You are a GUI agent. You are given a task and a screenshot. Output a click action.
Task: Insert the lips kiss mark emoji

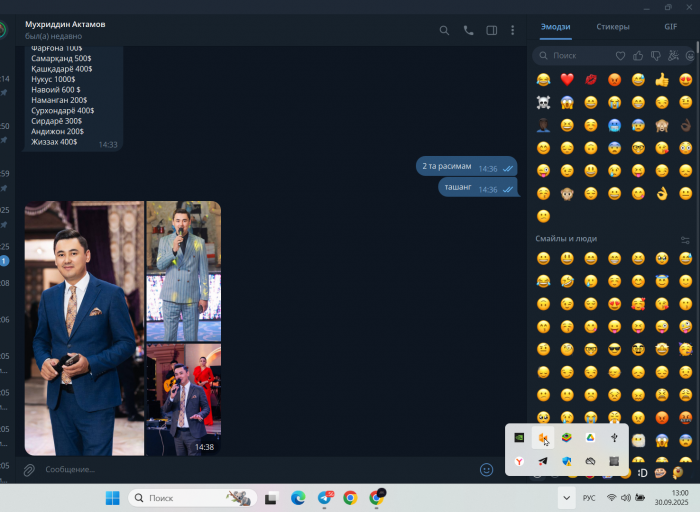[591, 79]
